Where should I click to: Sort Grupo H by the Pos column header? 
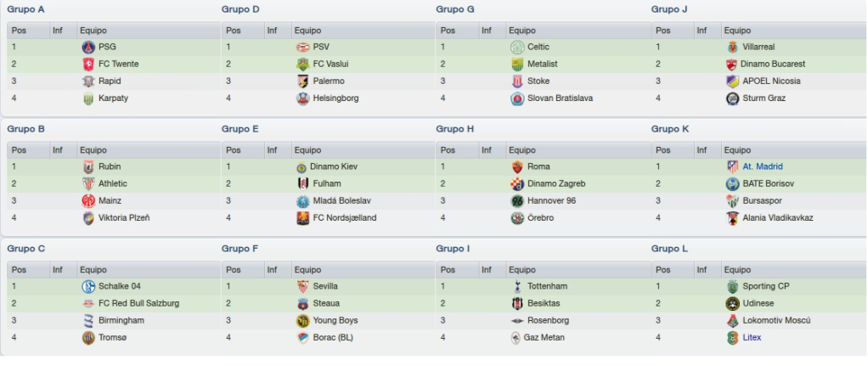click(x=448, y=150)
